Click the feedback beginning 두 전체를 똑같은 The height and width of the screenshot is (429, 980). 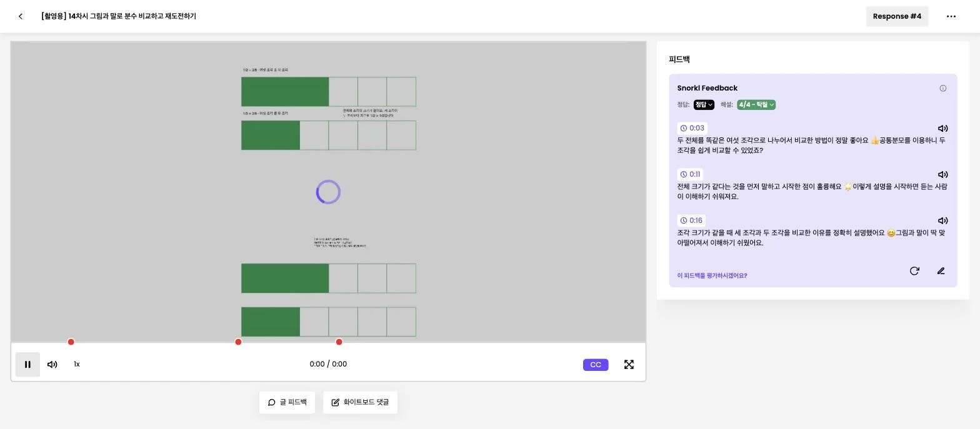coord(811,145)
